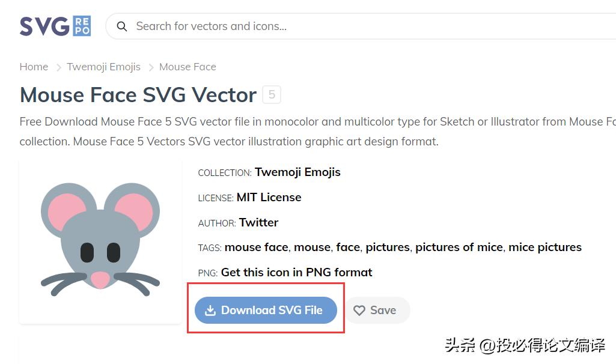Get this icon in PNG format

(296, 273)
